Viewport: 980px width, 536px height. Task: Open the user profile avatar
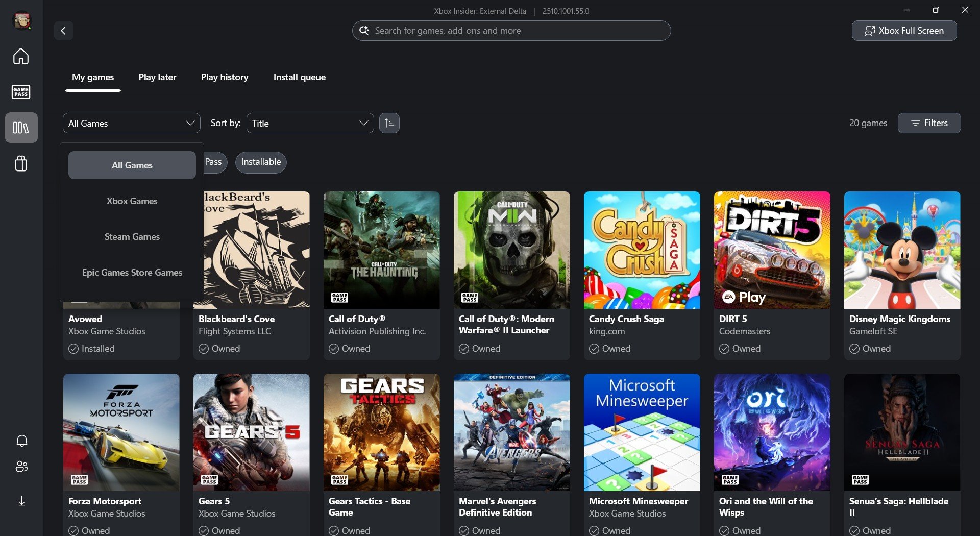point(22,20)
